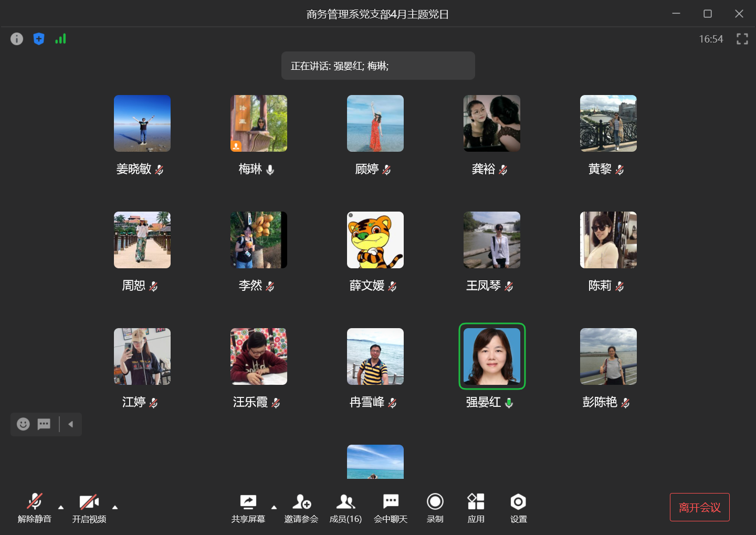Click the muted mic icon beside 冉雪峰
756x535 pixels.
pyautogui.click(x=392, y=403)
